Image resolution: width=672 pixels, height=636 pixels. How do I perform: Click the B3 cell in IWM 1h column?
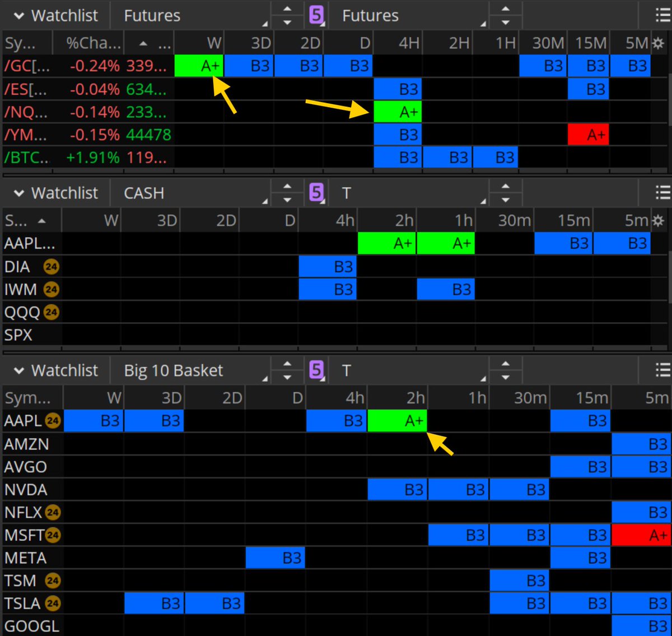pyautogui.click(x=446, y=290)
